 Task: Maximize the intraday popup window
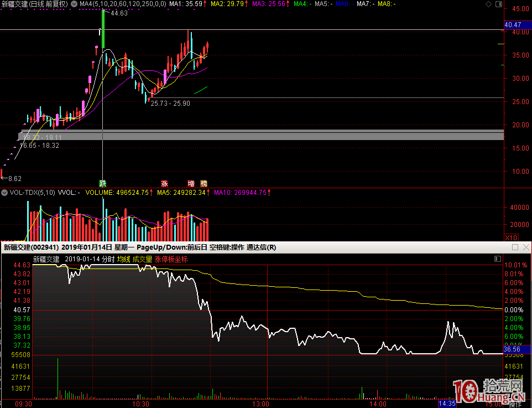(515, 247)
